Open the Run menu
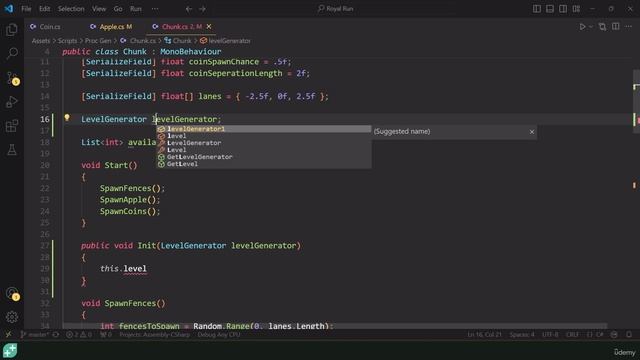 tap(136, 9)
